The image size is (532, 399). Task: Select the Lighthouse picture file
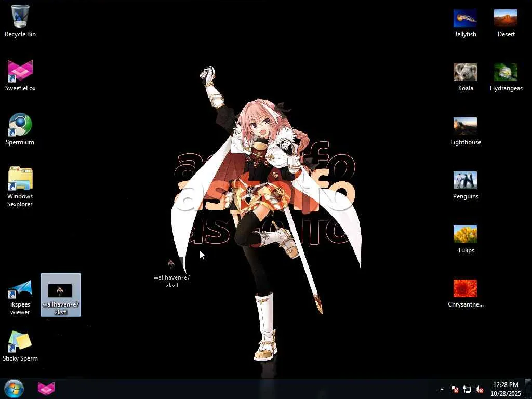click(465, 131)
